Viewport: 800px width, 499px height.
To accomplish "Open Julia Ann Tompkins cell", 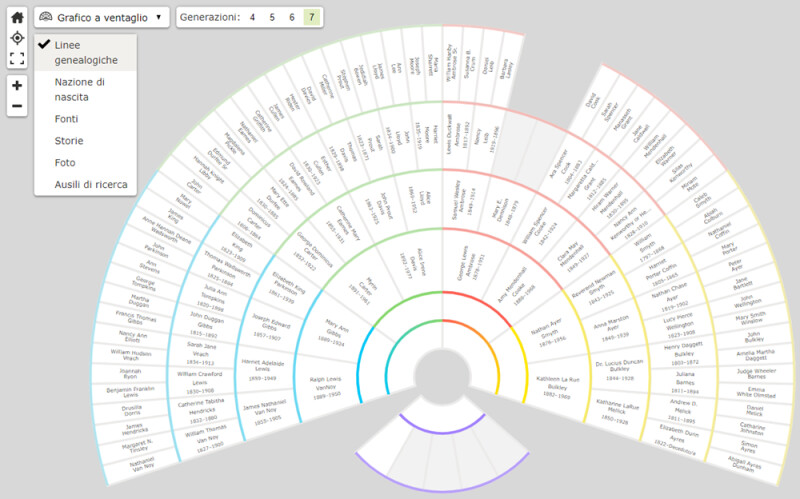I will coord(212,298).
